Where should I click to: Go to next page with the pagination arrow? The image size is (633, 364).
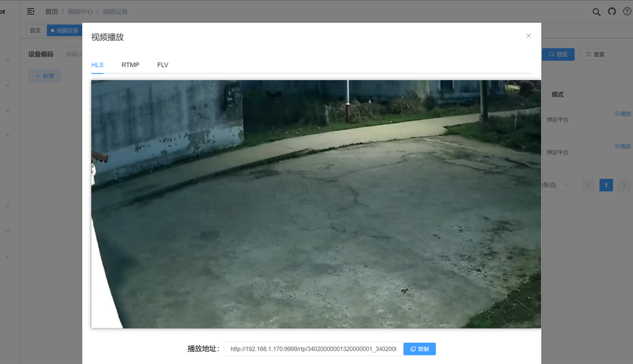click(624, 185)
